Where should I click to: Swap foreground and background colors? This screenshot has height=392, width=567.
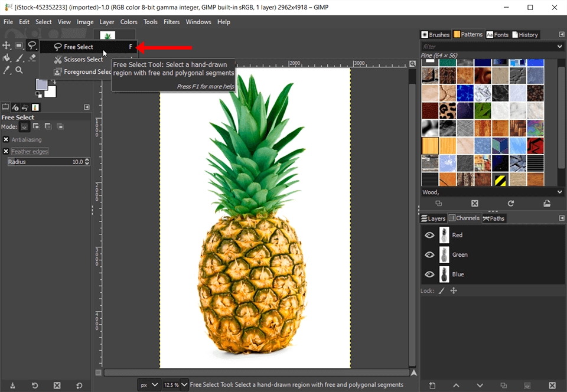(x=54, y=81)
